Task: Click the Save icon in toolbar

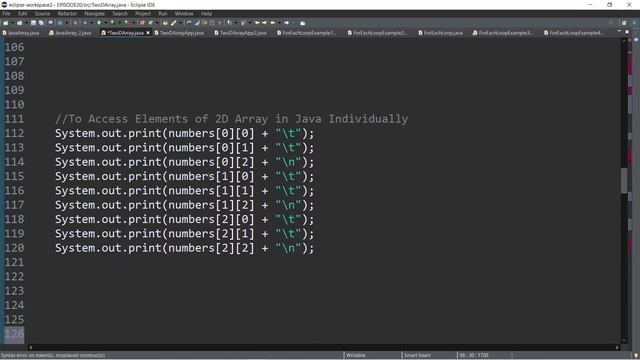Action: click(x=33, y=23)
